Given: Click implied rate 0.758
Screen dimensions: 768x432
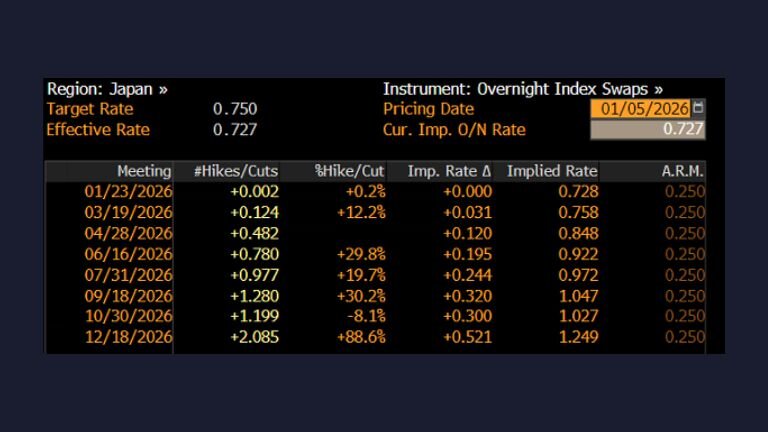Looking at the screenshot, I should [578, 213].
